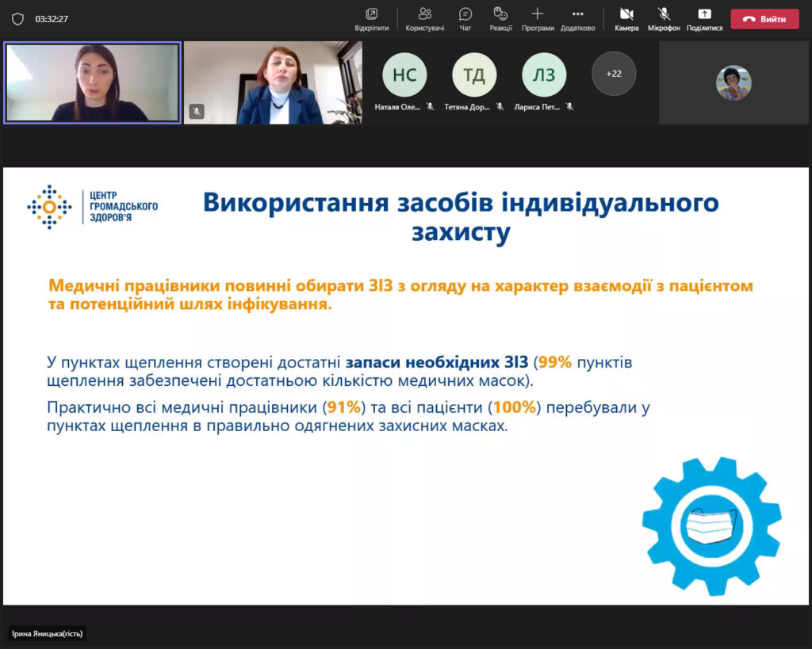
Task: Select the НС participant avatar
Action: tap(404, 75)
